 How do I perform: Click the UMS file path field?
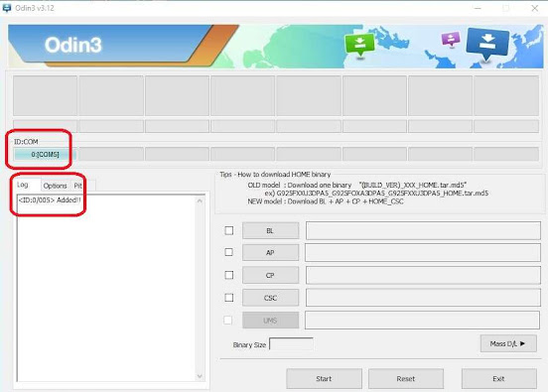pos(422,321)
